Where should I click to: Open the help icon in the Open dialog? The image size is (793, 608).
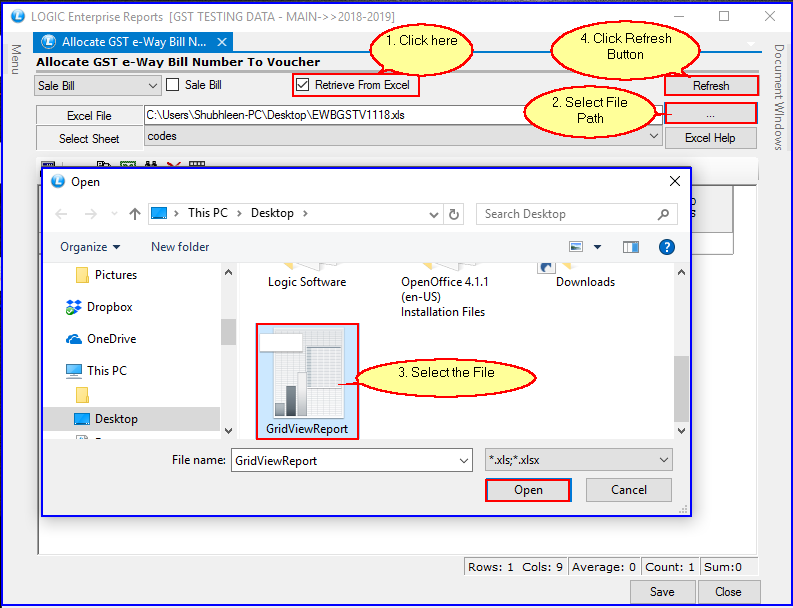coord(666,247)
